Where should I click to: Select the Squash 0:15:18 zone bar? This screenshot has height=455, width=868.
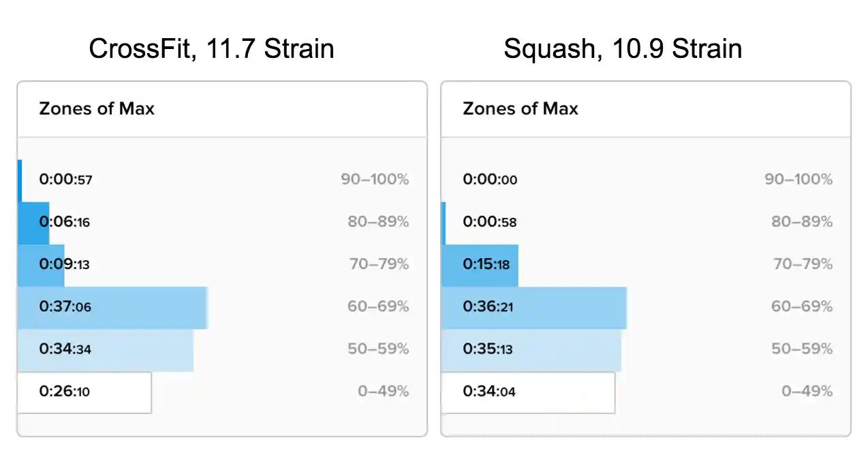click(480, 265)
